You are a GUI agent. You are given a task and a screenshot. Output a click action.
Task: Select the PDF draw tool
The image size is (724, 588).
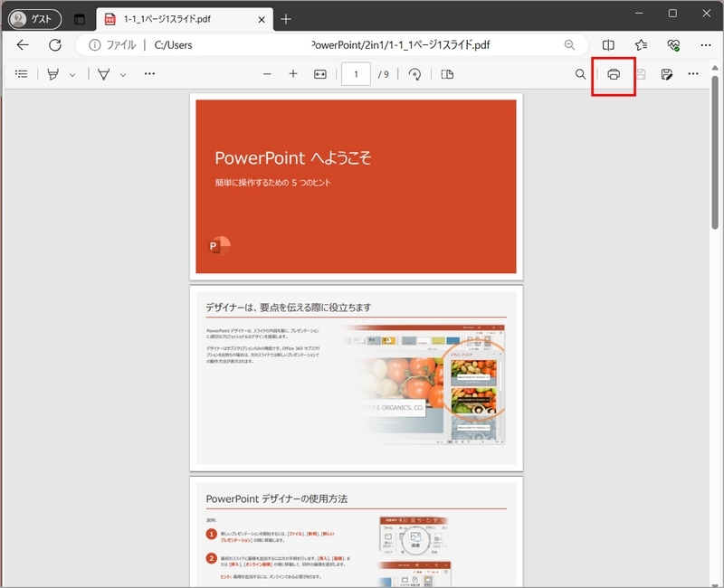pos(104,74)
